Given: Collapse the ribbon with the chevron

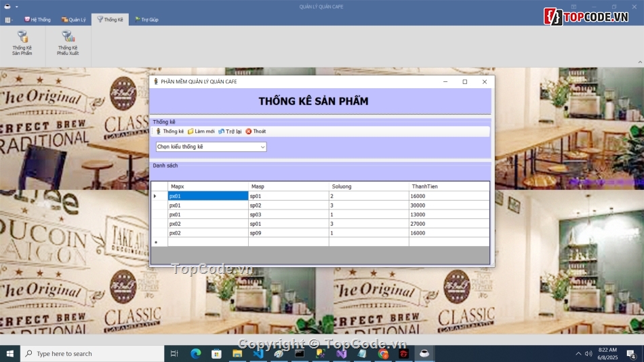Looking at the screenshot, I should click(640, 62).
